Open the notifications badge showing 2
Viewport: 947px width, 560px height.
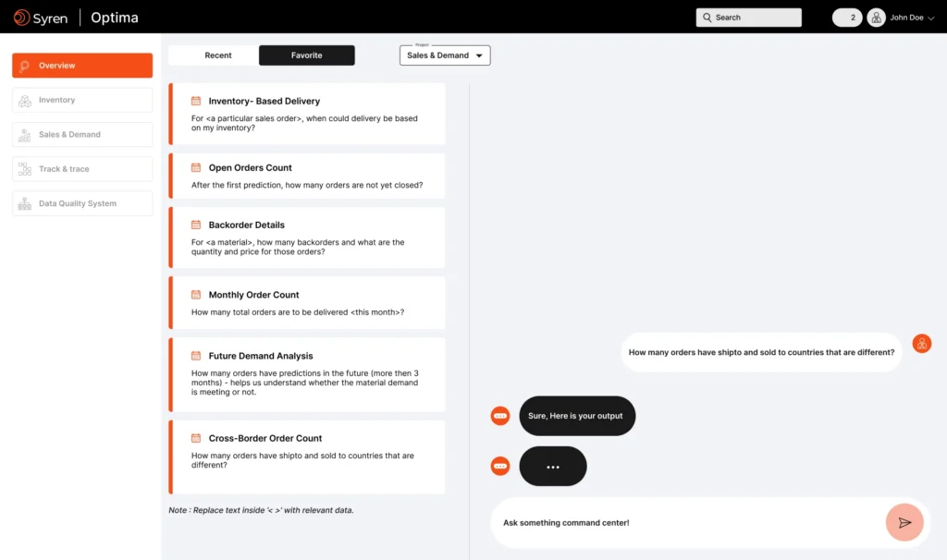coord(847,18)
